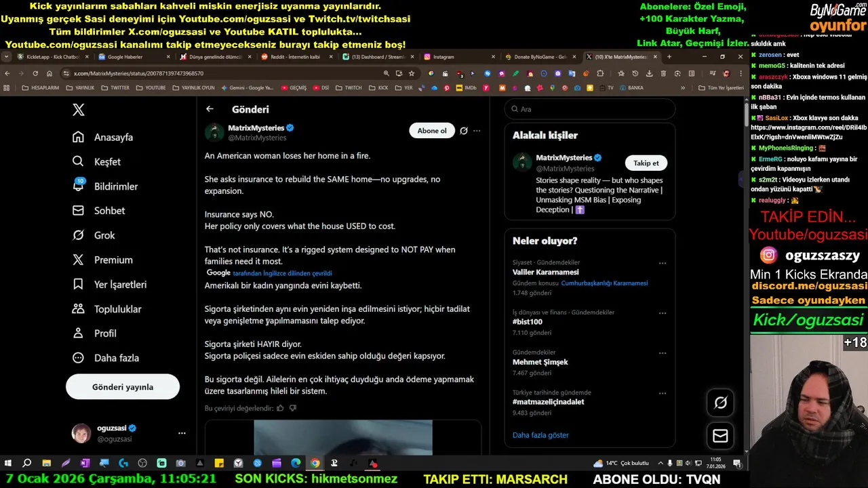Open more options for #bist100 trend
Screen dimensions: 868x488
663,313
